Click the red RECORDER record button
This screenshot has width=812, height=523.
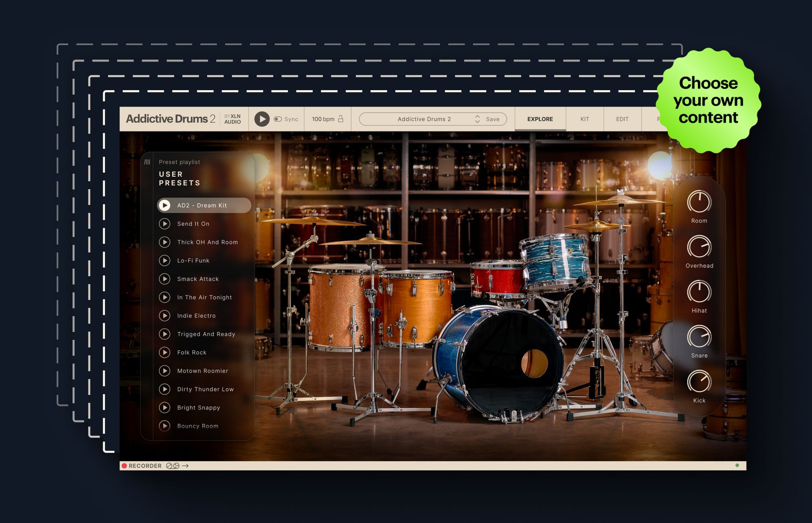(124, 466)
